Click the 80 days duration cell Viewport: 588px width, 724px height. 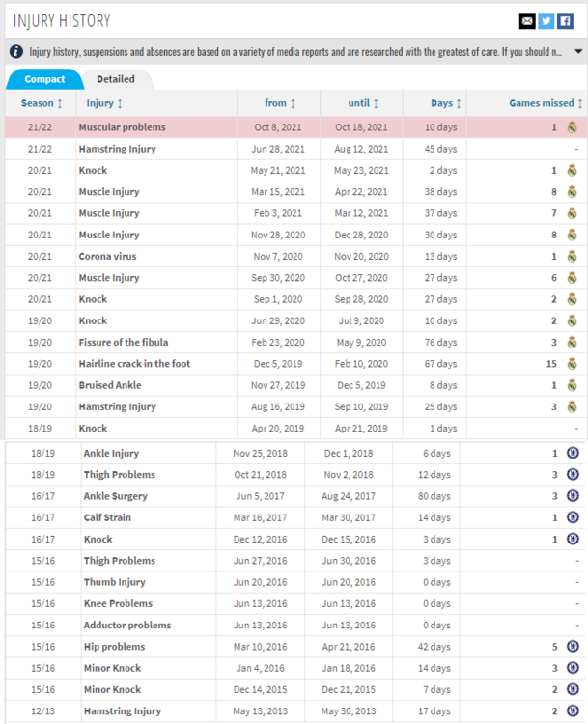tap(434, 496)
